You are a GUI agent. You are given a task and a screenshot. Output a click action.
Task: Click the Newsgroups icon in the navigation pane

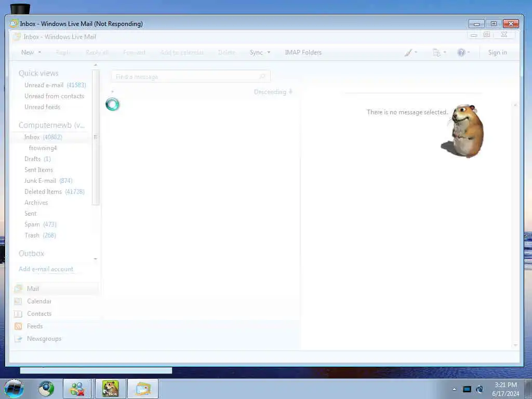(x=18, y=339)
